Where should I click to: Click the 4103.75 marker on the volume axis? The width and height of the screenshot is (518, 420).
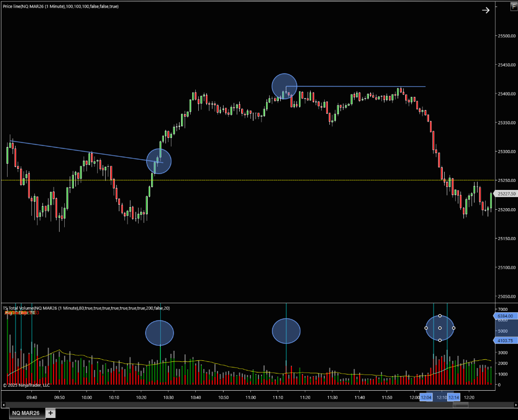click(x=505, y=340)
